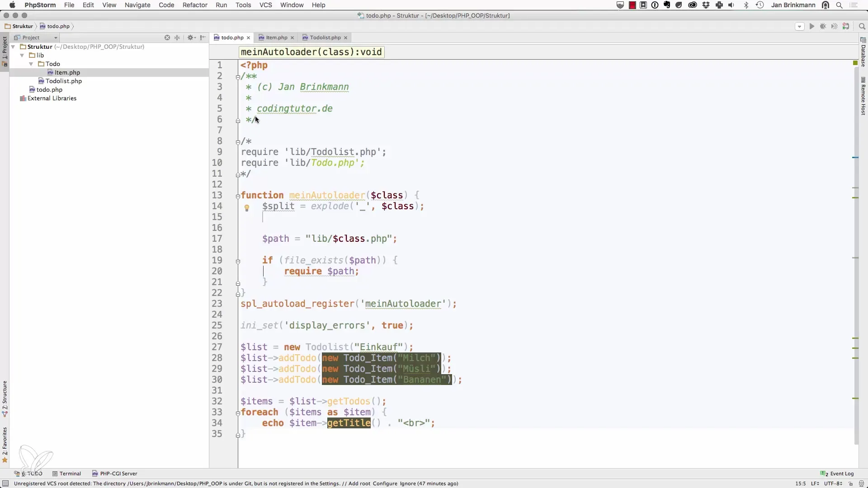Collapse the Todo folder
Screen dimensions: 868x488
point(31,64)
